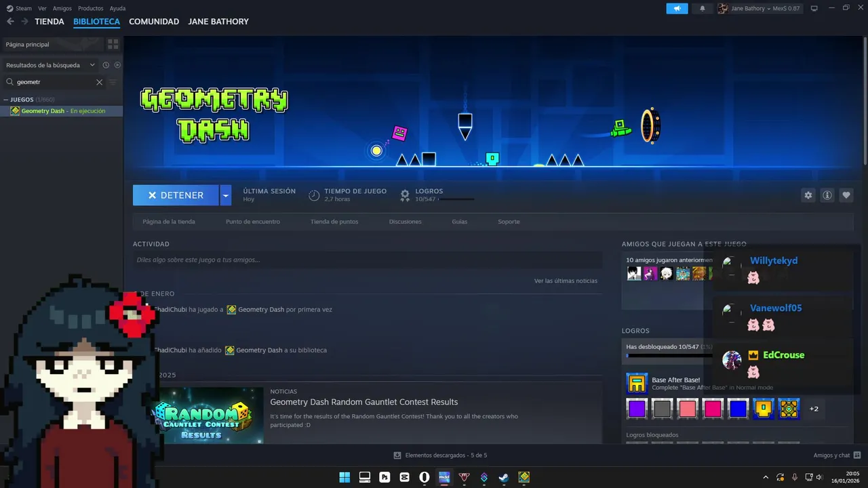Image resolution: width=868 pixels, height=488 pixels.
Task: Switch to Big Picture mode monitor icon
Action: (814, 8)
